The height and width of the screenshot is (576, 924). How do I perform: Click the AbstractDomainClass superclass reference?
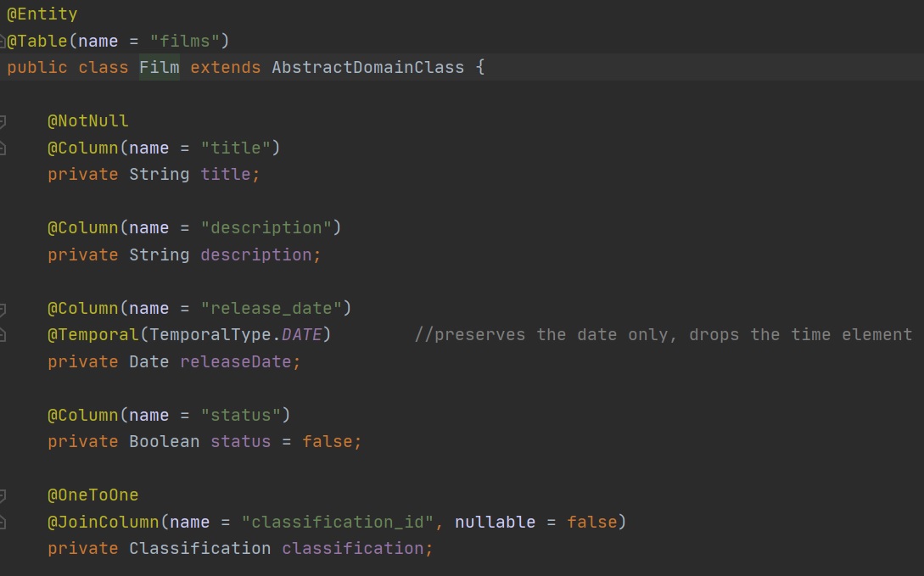367,67
